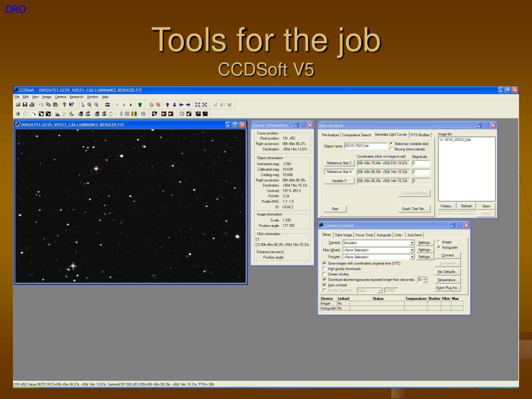This screenshot has width=532, height=399.
Task: Open the Focuser dropdown
Action: [412, 257]
